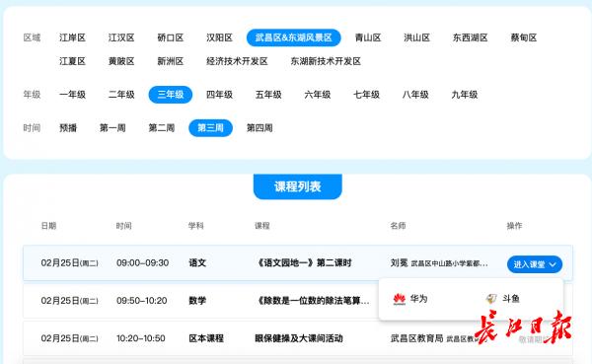Screen dimensions: 592x364
Task: Switch grade to 七年级
Action: click(366, 95)
